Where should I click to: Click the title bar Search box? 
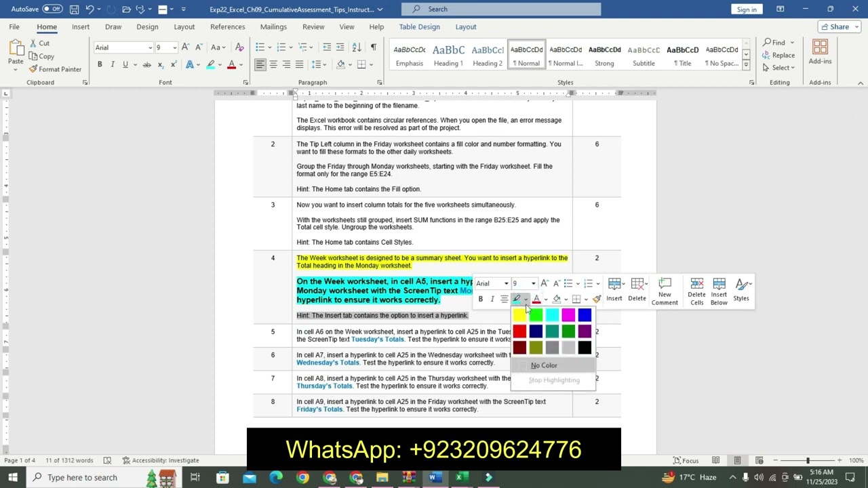[501, 9]
